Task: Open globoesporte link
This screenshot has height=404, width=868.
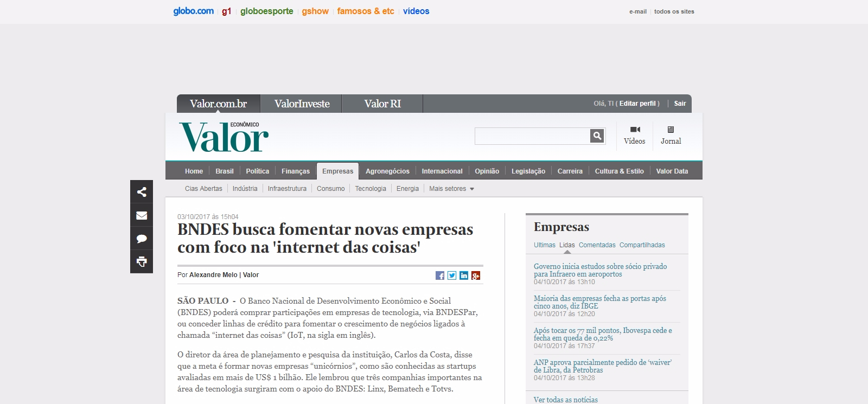Action: (x=266, y=11)
